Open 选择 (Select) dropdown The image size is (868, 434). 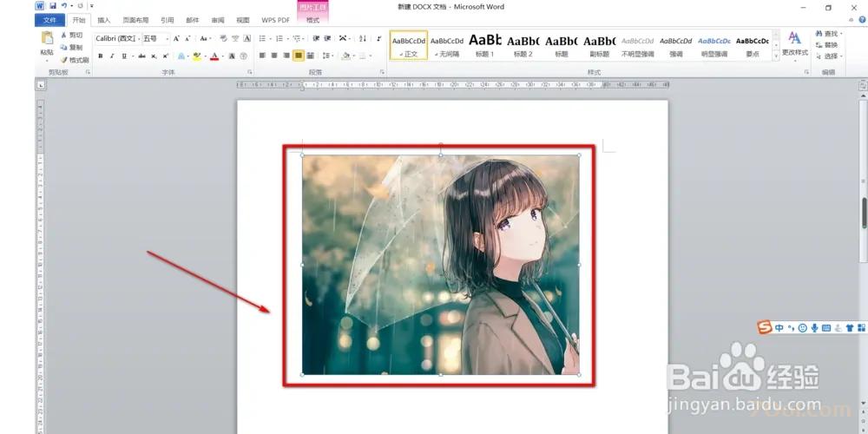pyautogui.click(x=829, y=56)
